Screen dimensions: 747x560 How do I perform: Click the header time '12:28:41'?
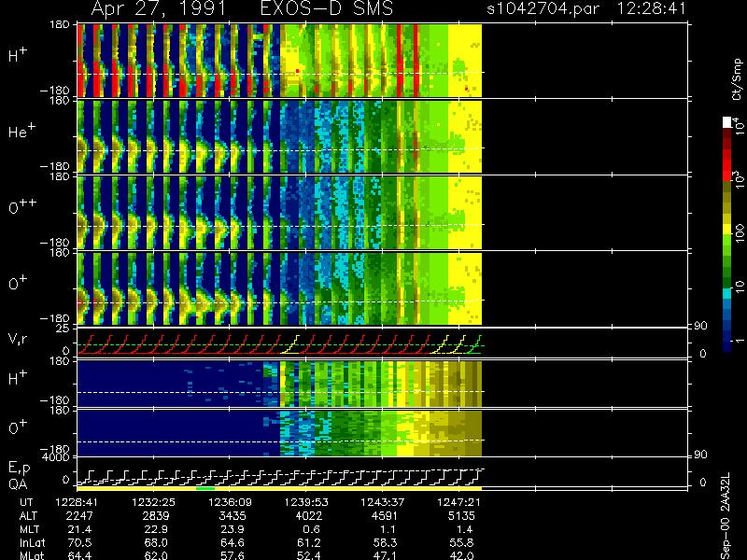[x=652, y=8]
